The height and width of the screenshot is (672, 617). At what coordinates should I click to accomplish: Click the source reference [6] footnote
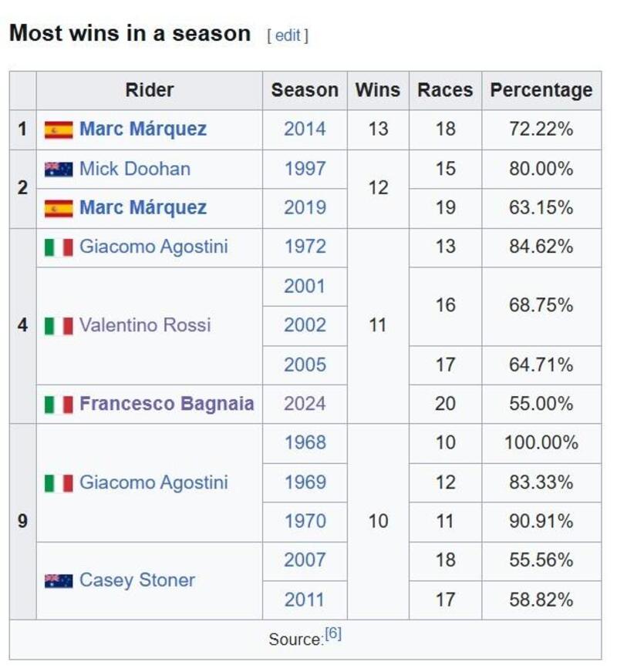click(x=333, y=633)
